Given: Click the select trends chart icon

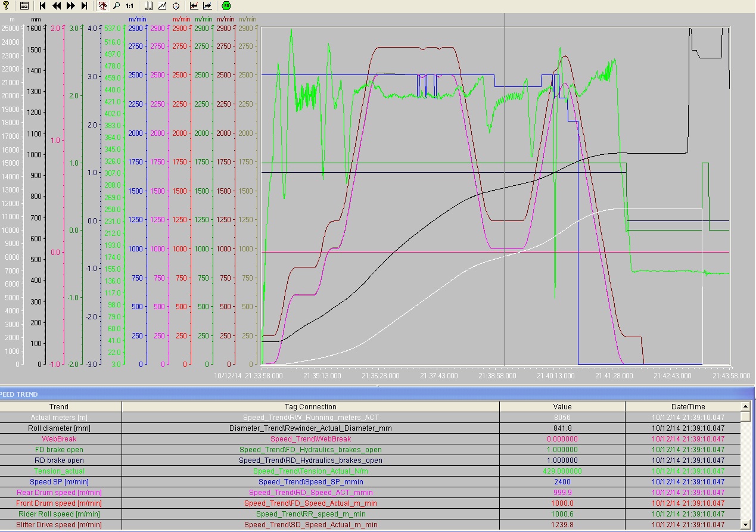Looking at the screenshot, I should 162,6.
